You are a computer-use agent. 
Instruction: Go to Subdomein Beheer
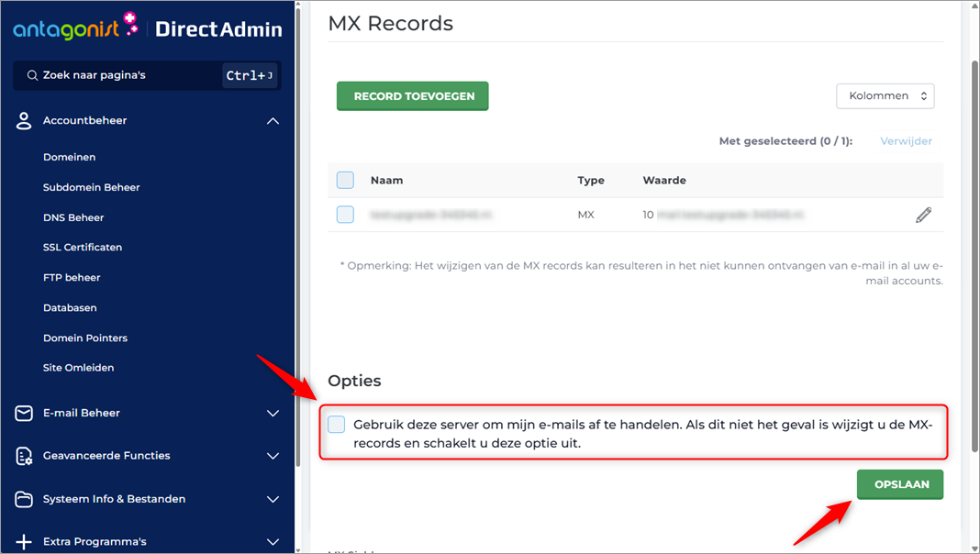pos(91,187)
